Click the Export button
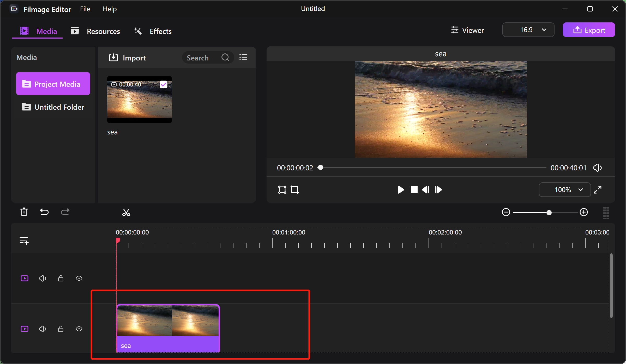This screenshot has width=626, height=364. click(589, 30)
